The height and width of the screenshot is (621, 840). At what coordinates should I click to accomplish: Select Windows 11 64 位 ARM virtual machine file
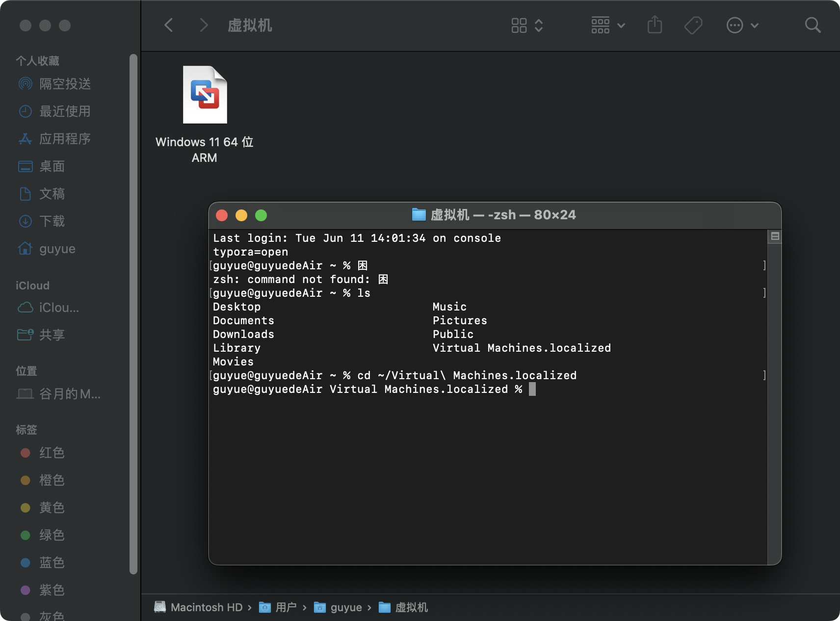click(x=205, y=115)
